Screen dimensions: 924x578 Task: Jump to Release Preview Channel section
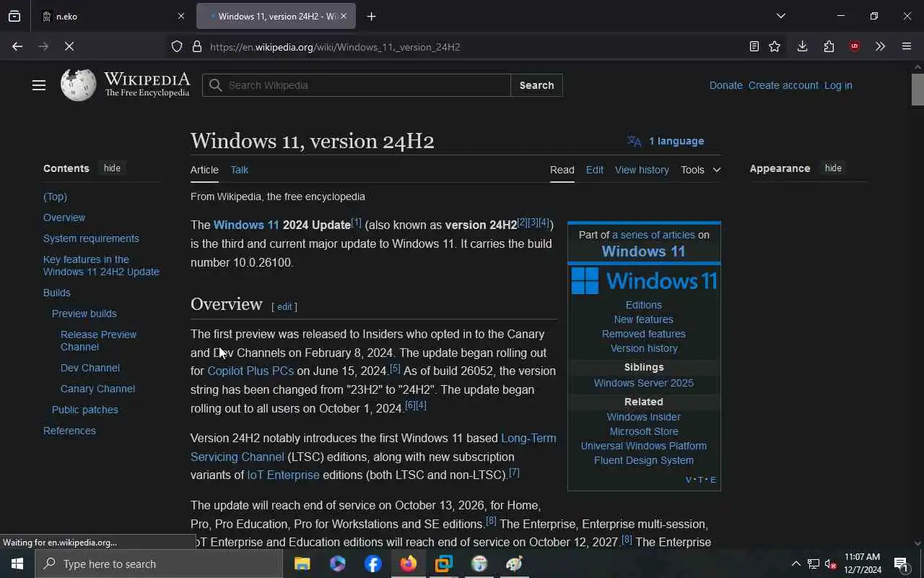coord(98,341)
